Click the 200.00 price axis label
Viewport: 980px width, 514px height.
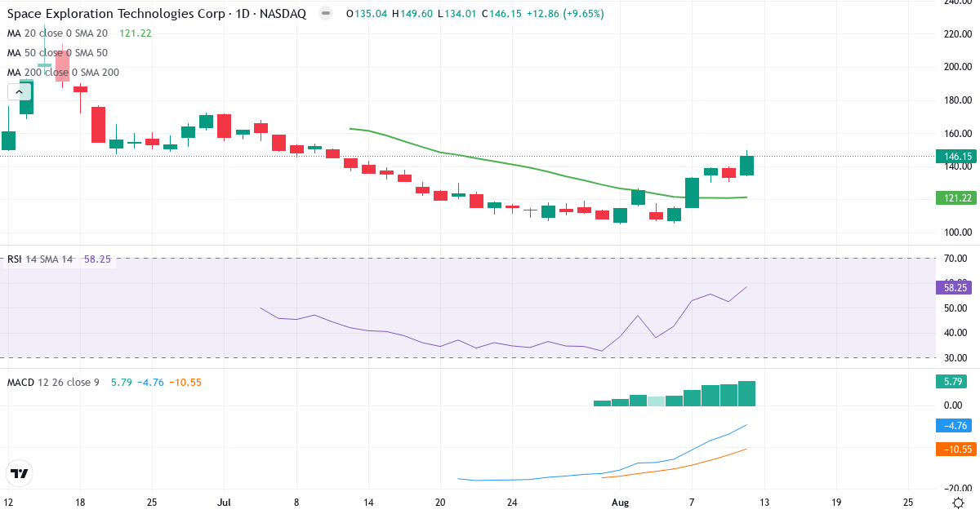(x=957, y=67)
